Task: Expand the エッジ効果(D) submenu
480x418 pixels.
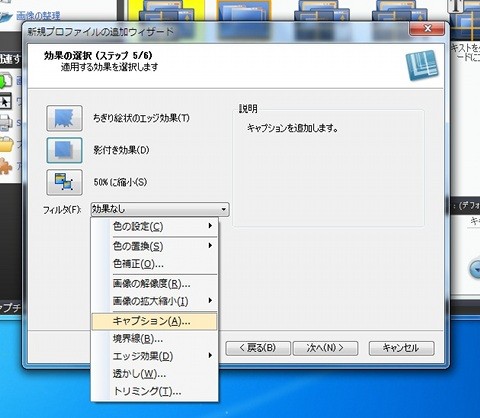Action: tap(155, 356)
